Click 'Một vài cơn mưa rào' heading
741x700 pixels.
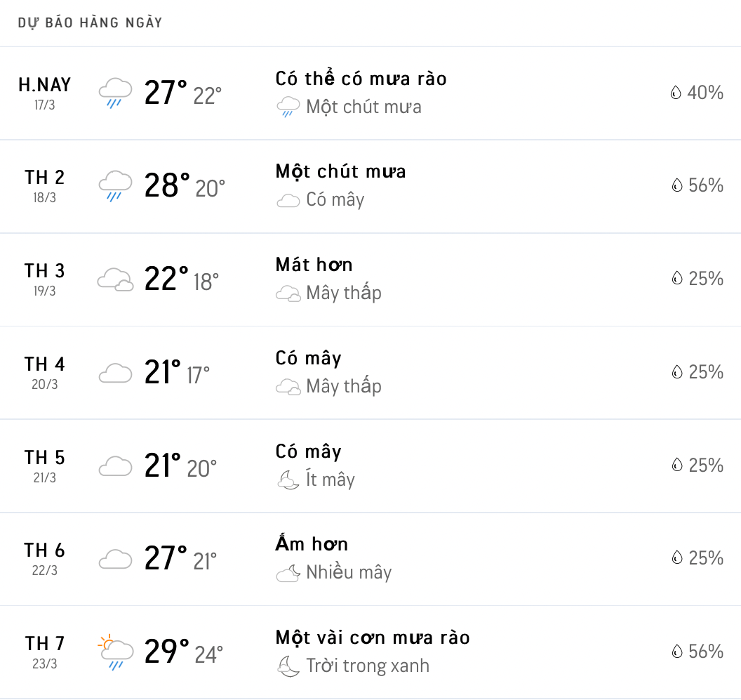coord(372,638)
